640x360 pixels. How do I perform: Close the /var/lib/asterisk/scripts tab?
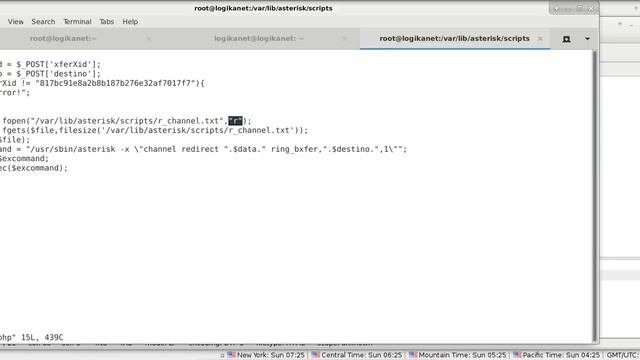click(540, 39)
